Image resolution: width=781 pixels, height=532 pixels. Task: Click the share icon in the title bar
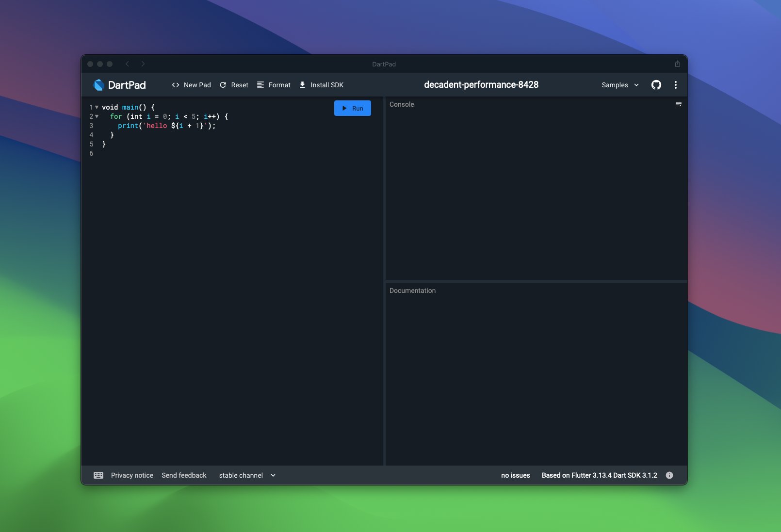(x=678, y=64)
